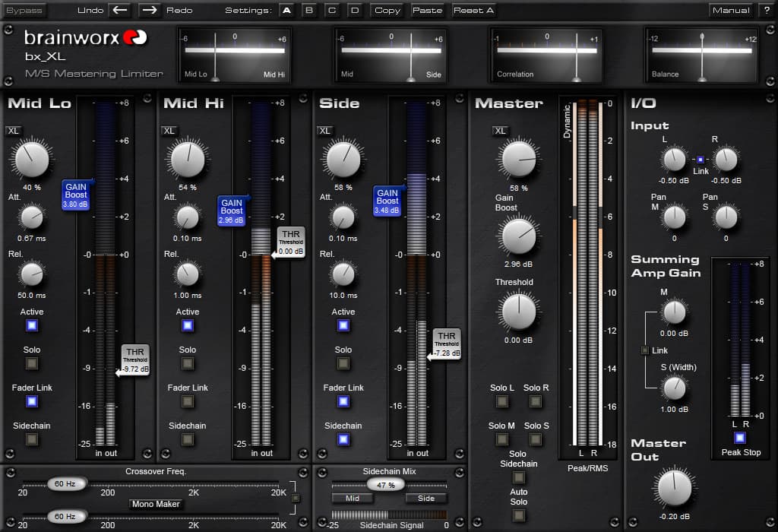This screenshot has height=532, width=778.
Task: Toggle Solo Sidechain
Action: click(519, 477)
